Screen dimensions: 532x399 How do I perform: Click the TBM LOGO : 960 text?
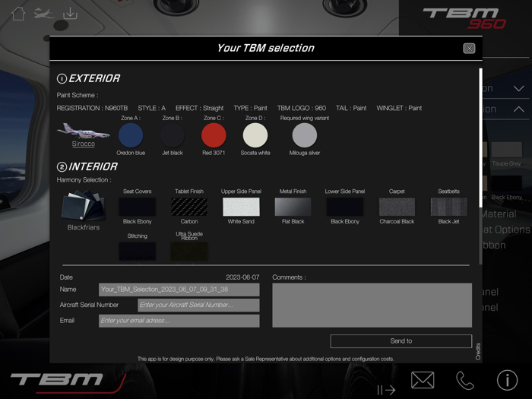pos(302,108)
